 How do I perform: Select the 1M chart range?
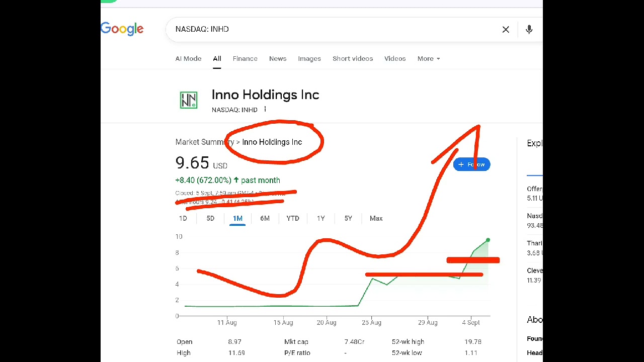[x=237, y=218]
